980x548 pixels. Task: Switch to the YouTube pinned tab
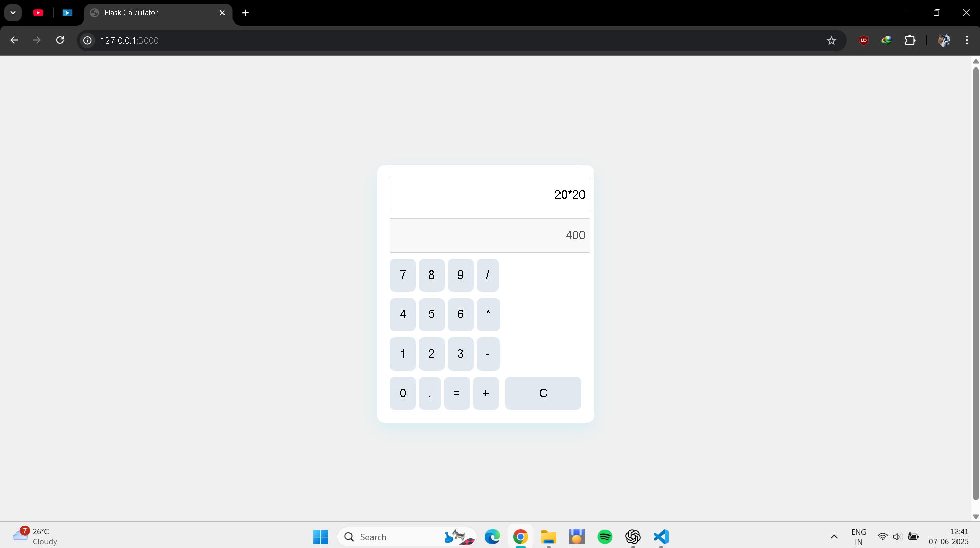click(38, 13)
